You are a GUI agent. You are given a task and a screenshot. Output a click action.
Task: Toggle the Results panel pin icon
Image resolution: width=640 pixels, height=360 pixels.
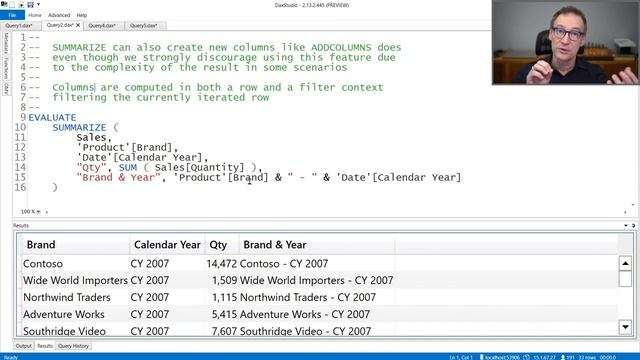(633, 225)
